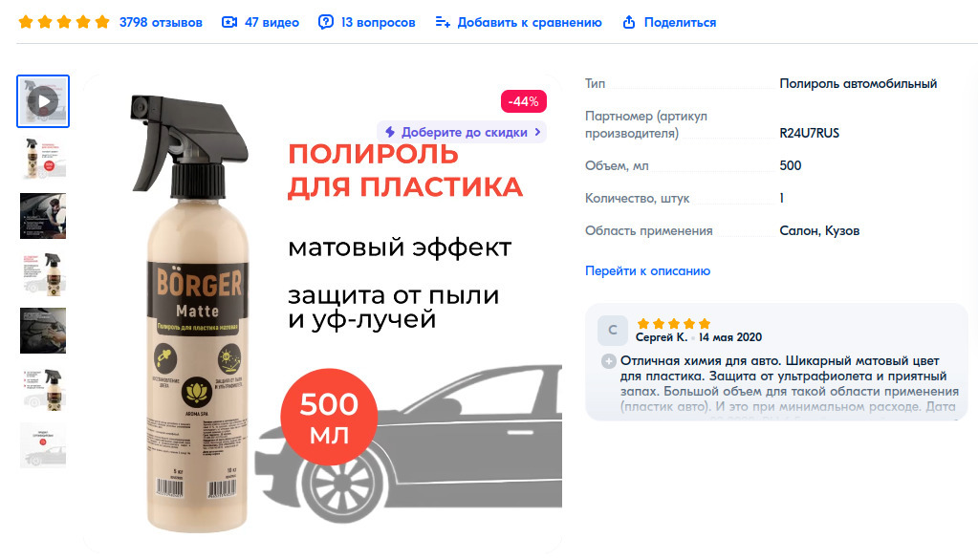Open the 3798 отзывов reviews link
The height and width of the screenshot is (560, 978).
point(161,22)
